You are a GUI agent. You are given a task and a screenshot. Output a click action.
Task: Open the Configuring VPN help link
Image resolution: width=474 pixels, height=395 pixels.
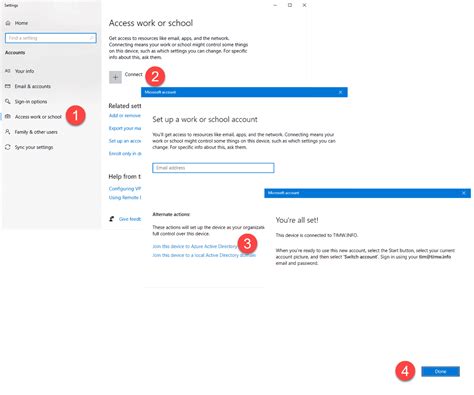coord(125,189)
